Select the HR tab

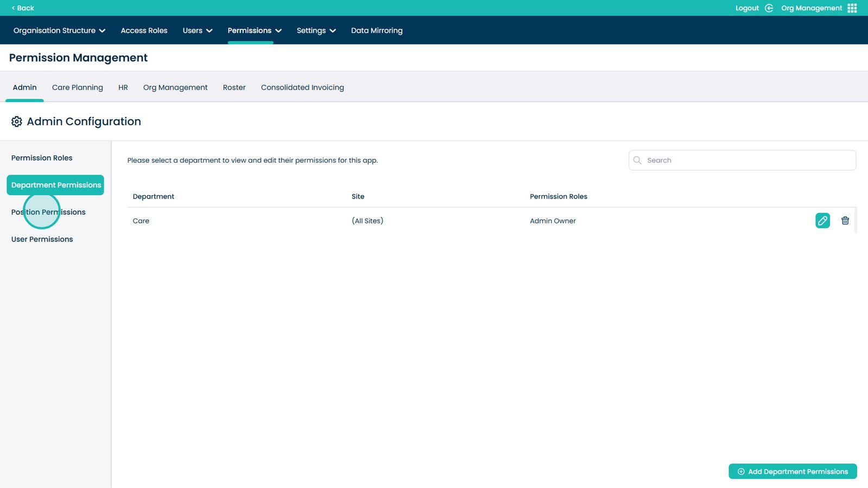[x=123, y=87]
